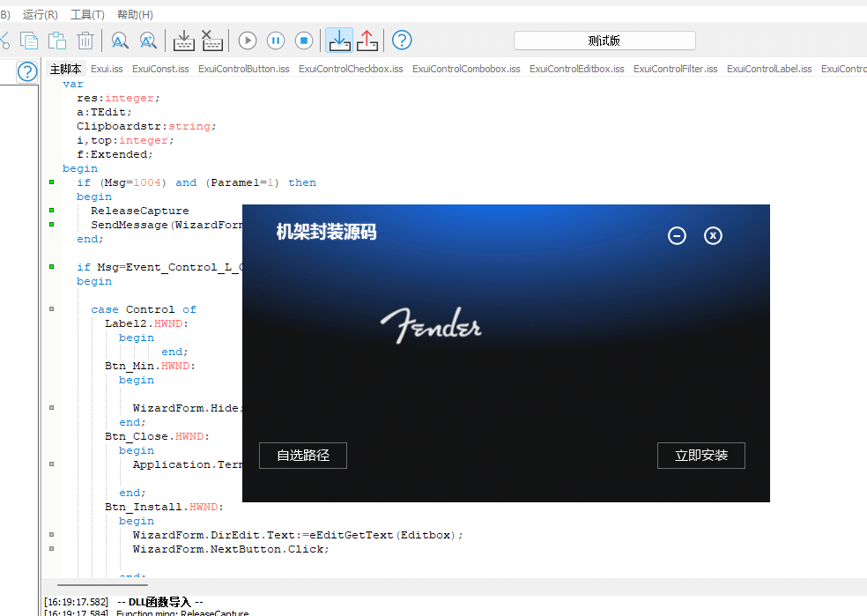Pause script execution

(276, 40)
